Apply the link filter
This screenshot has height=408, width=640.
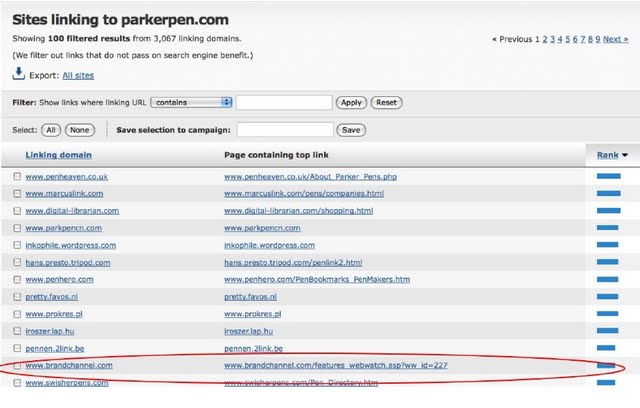[351, 102]
